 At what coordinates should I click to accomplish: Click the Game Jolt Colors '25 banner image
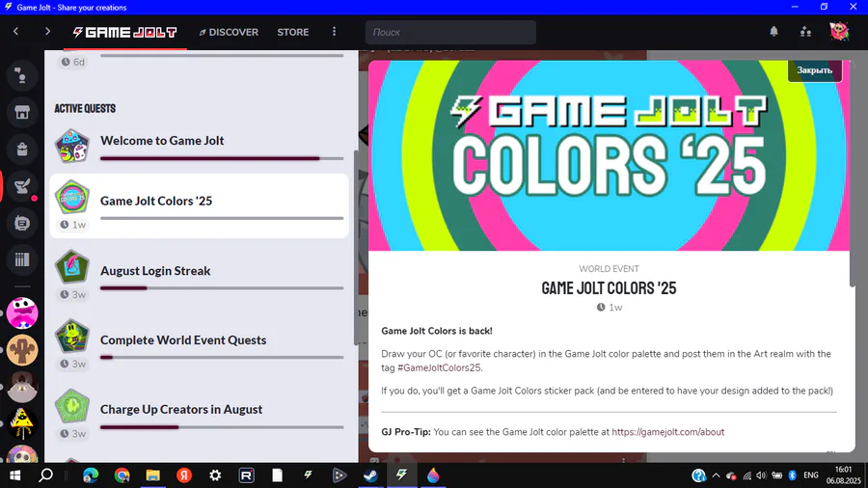point(609,155)
